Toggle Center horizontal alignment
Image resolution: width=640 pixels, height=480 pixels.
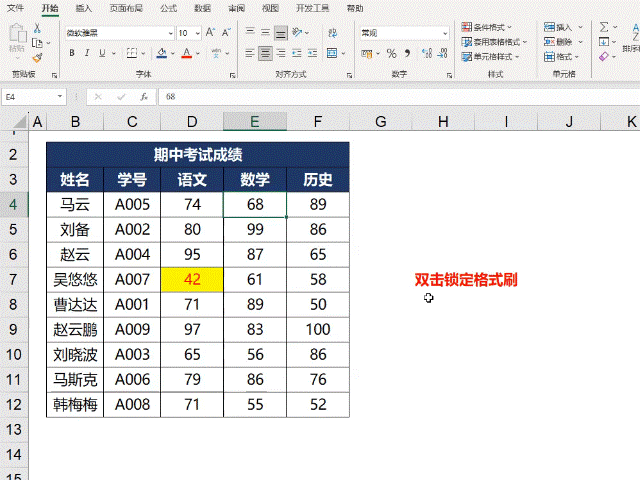click(265, 53)
